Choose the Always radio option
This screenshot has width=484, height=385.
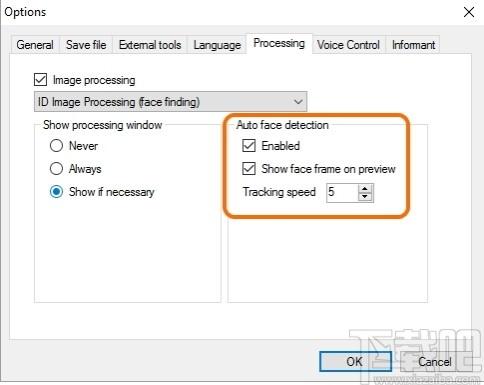tap(56, 169)
